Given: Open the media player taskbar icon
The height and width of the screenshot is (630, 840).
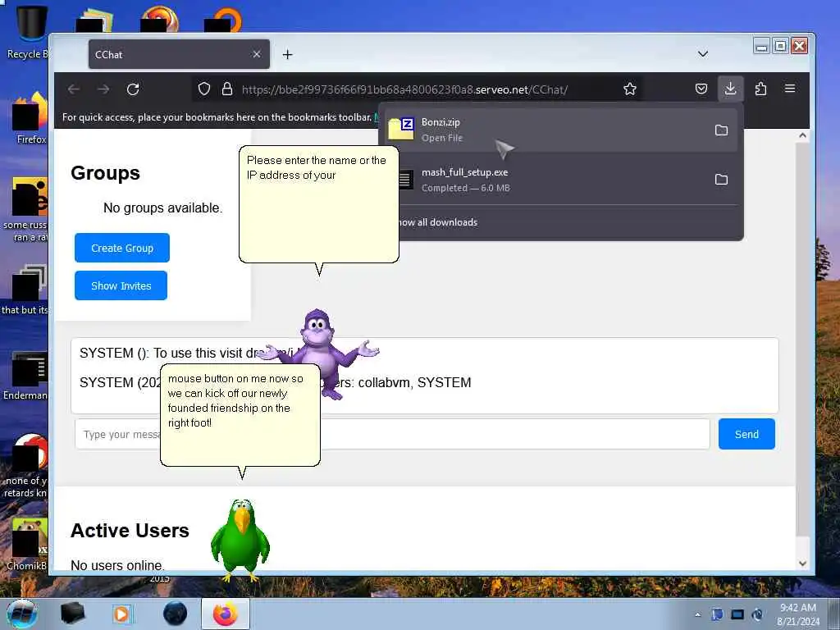Looking at the screenshot, I should point(121,614).
